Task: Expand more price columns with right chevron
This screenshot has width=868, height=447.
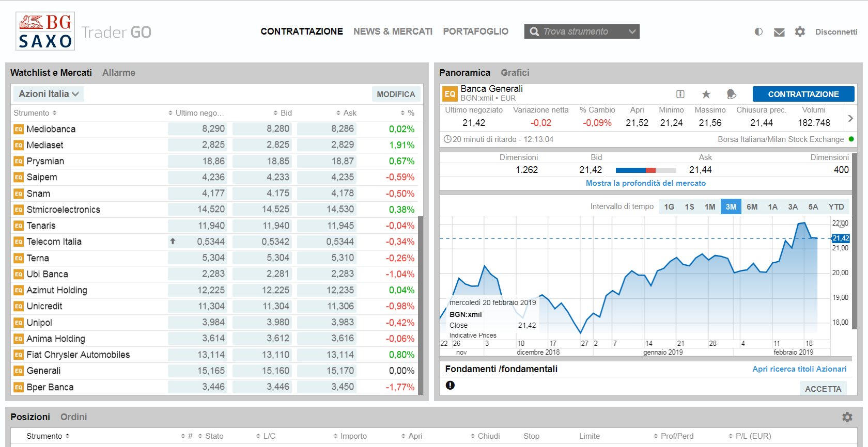Action: tap(850, 118)
